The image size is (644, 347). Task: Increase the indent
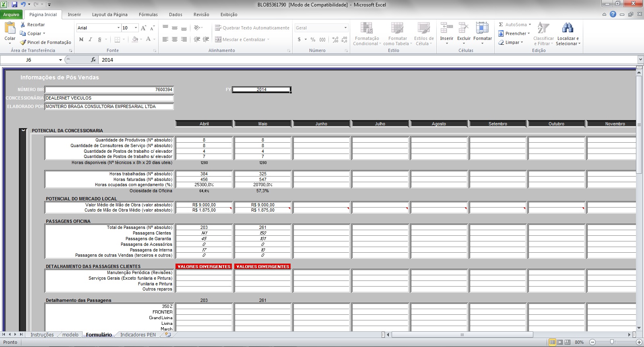coord(206,39)
